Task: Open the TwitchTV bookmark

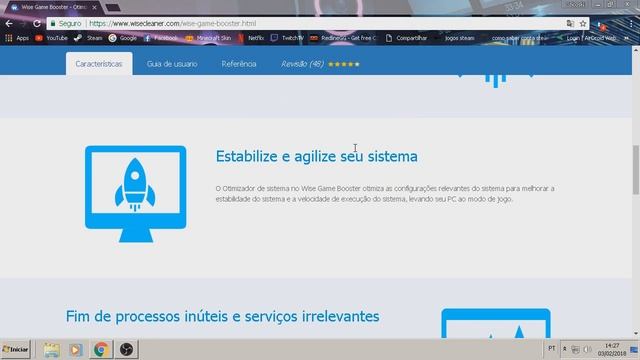Action: [x=287, y=38]
